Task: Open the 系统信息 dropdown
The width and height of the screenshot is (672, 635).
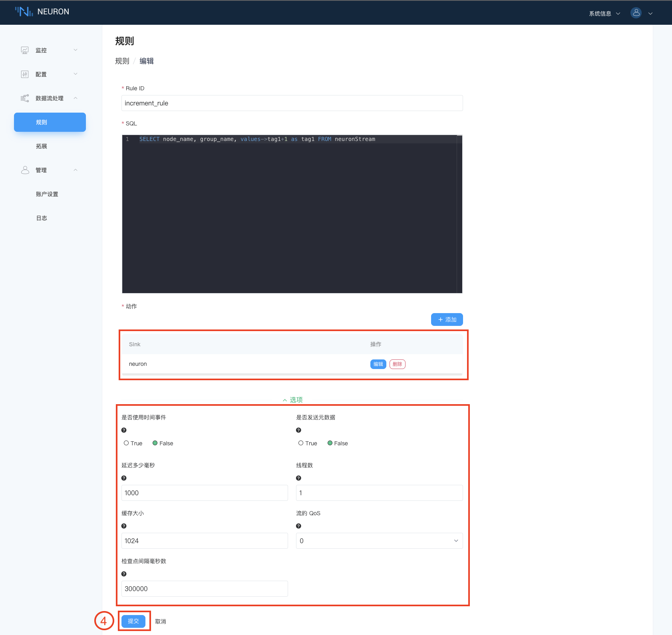Action: 604,14
